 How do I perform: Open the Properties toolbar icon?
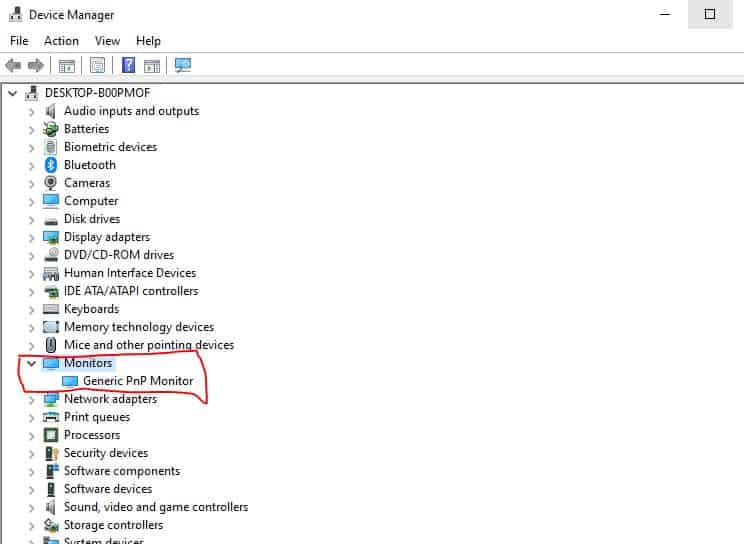tap(97, 66)
